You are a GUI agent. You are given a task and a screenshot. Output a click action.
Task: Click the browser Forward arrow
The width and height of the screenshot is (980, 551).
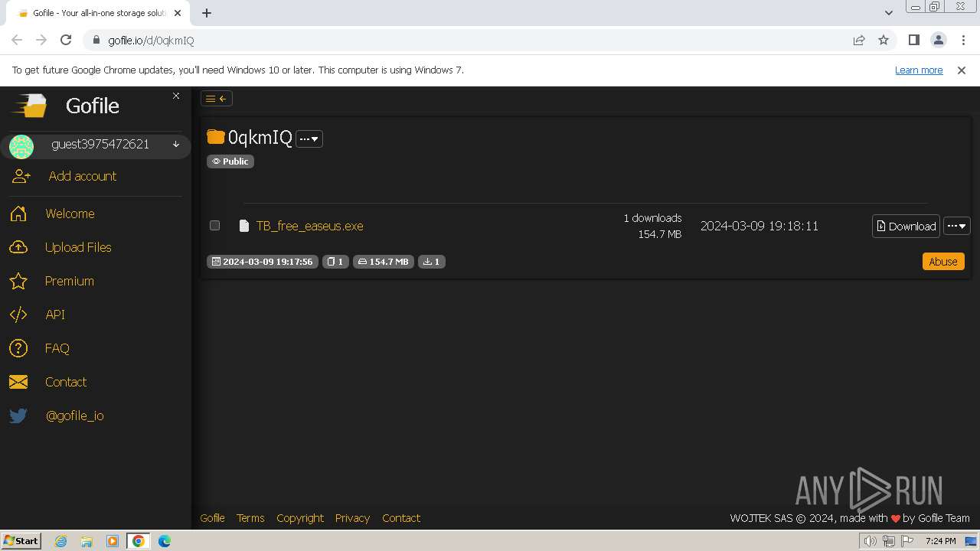point(41,40)
